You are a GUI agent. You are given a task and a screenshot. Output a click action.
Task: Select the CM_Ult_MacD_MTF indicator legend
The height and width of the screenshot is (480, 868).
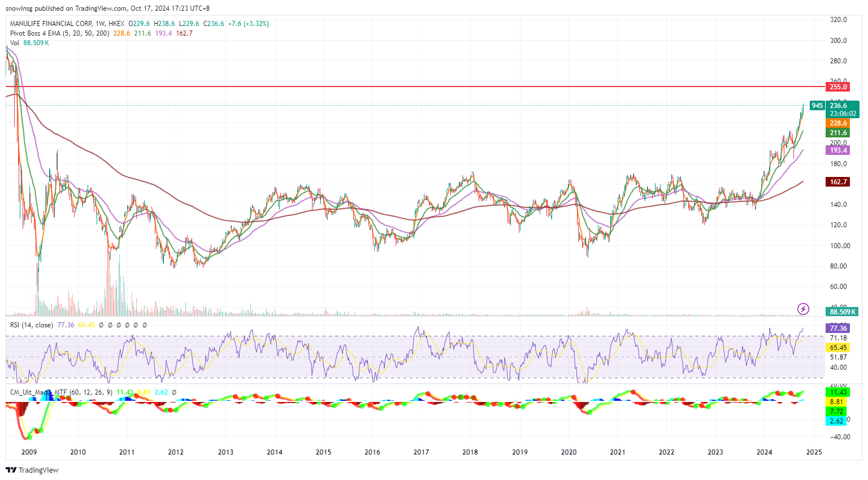(61, 392)
